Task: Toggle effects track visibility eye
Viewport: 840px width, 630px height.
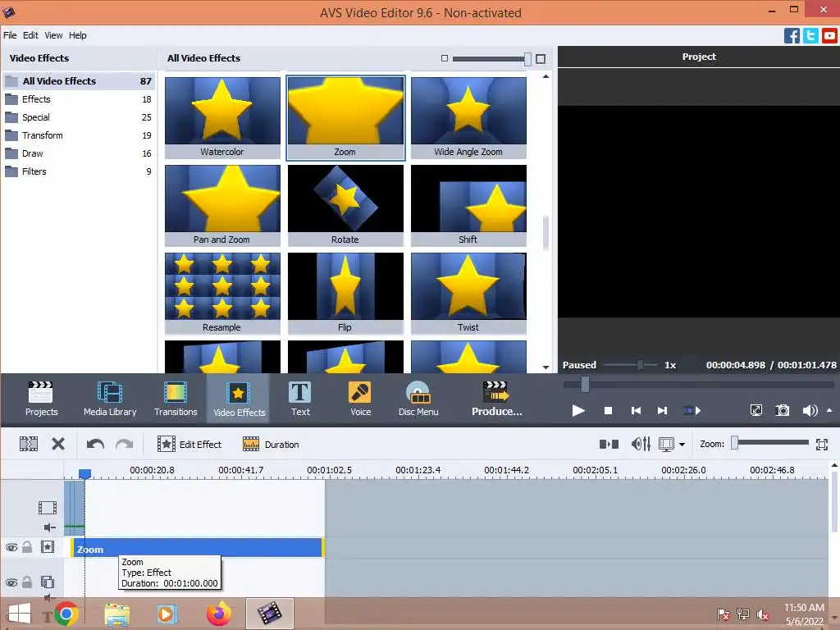Action: pyautogui.click(x=11, y=547)
